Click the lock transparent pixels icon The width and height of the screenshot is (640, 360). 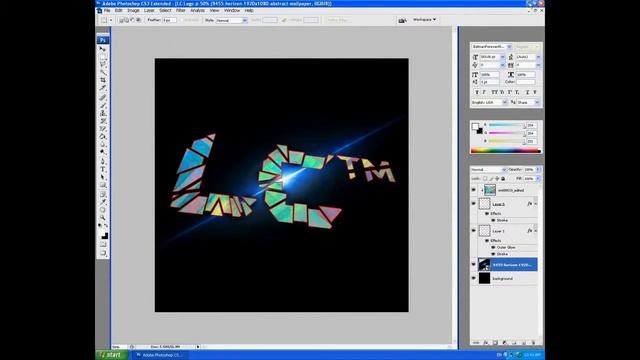pyautogui.click(x=485, y=178)
